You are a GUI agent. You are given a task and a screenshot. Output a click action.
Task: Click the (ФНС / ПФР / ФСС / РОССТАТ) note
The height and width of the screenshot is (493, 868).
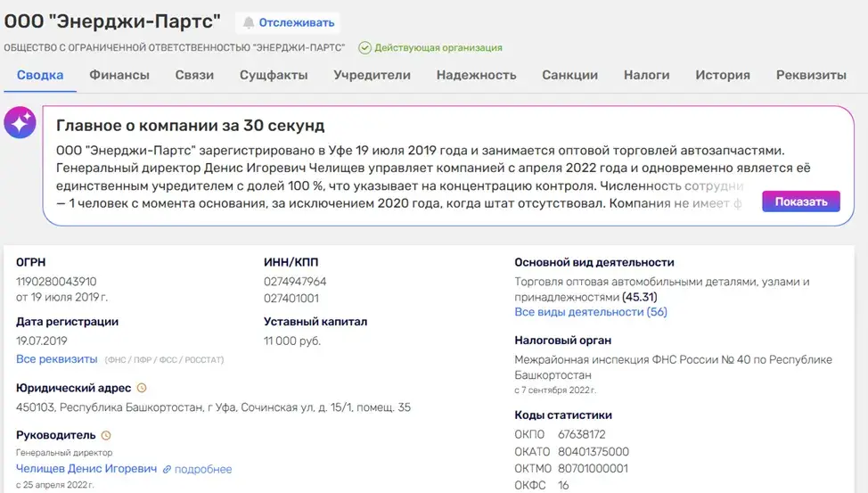(x=164, y=359)
